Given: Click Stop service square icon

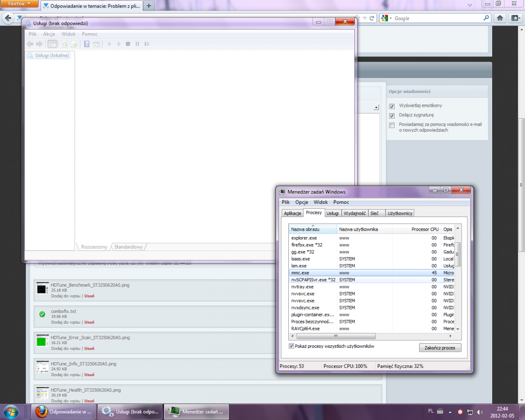Looking at the screenshot, I should tap(128, 44).
